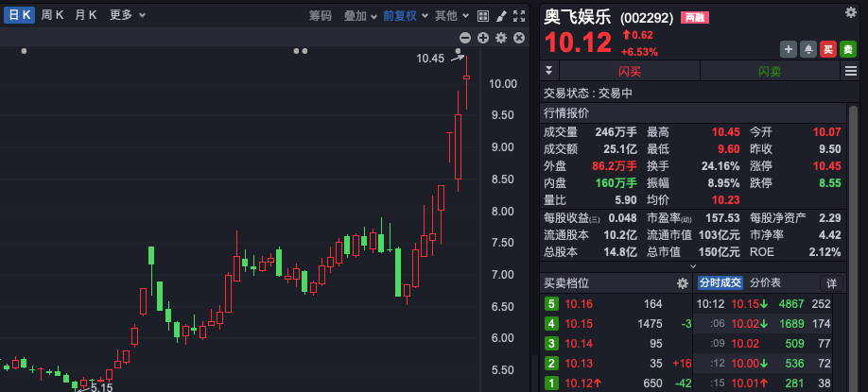The height and width of the screenshot is (392, 868).
Task: Set a price alert with bell icon
Action: pos(808,49)
